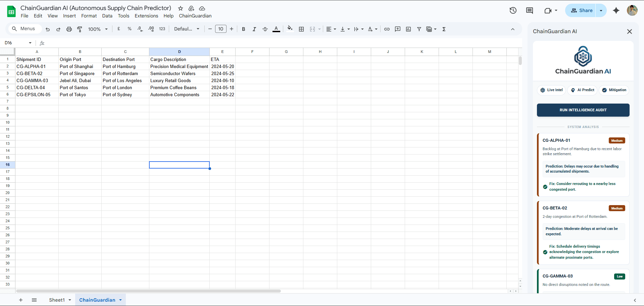Image resolution: width=644 pixels, height=306 pixels.
Task: Open the zoom 100% dropdown
Action: click(x=98, y=29)
